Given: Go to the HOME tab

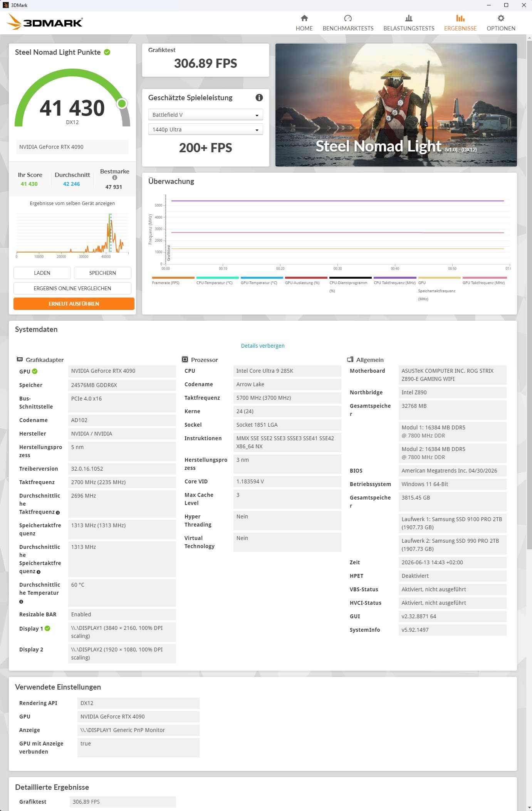Looking at the screenshot, I should [x=304, y=23].
